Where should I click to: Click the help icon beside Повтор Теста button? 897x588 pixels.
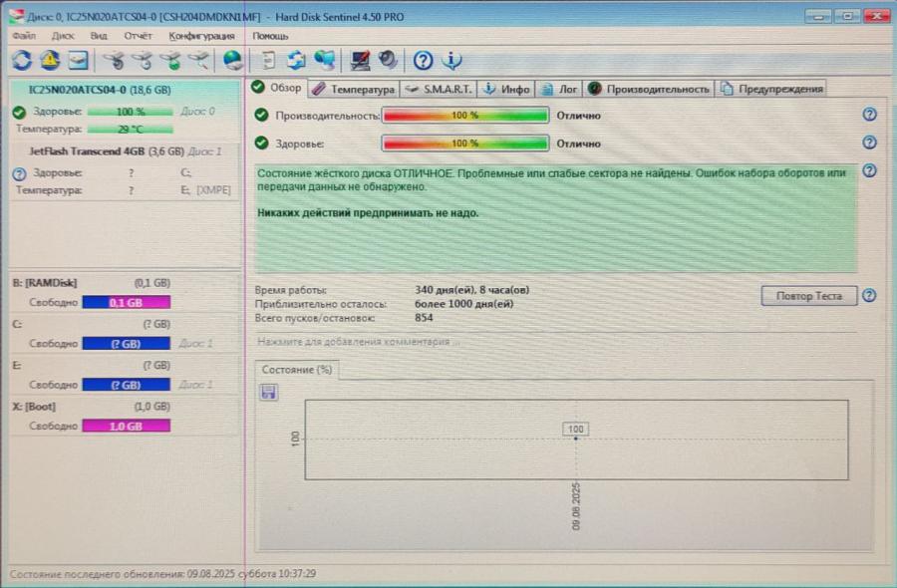869,295
